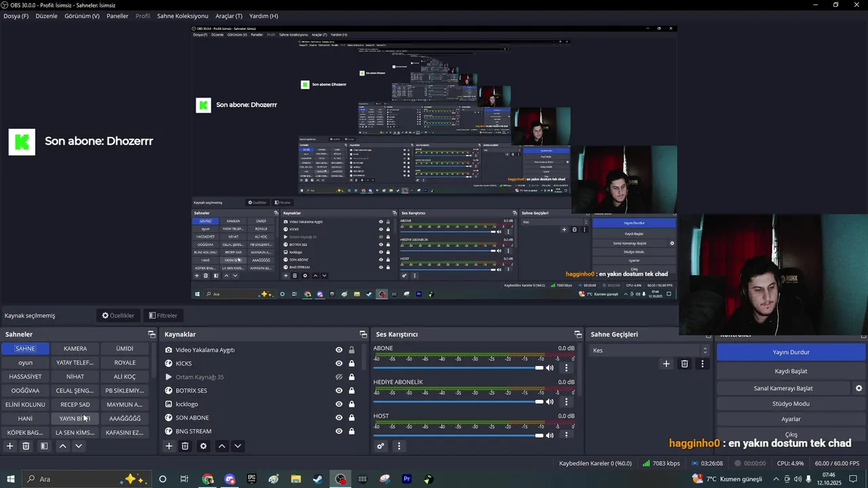Open the Yardım (H) menu
The height and width of the screenshot is (488, 868).
264,16
